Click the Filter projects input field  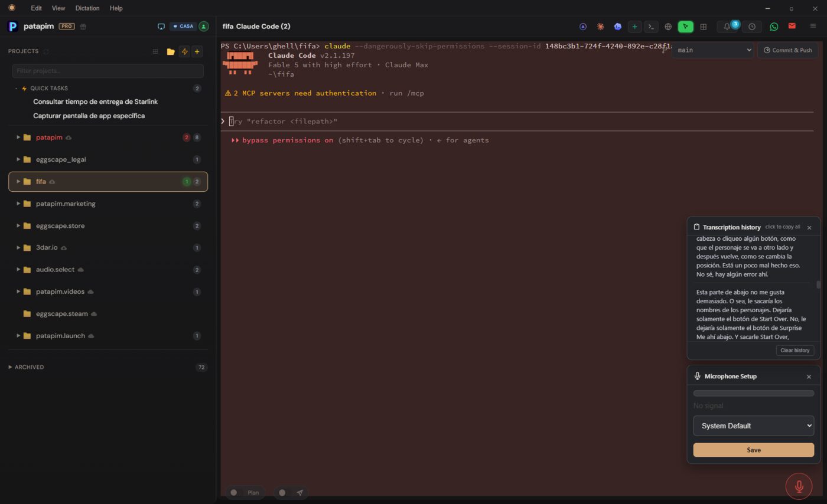(108, 71)
